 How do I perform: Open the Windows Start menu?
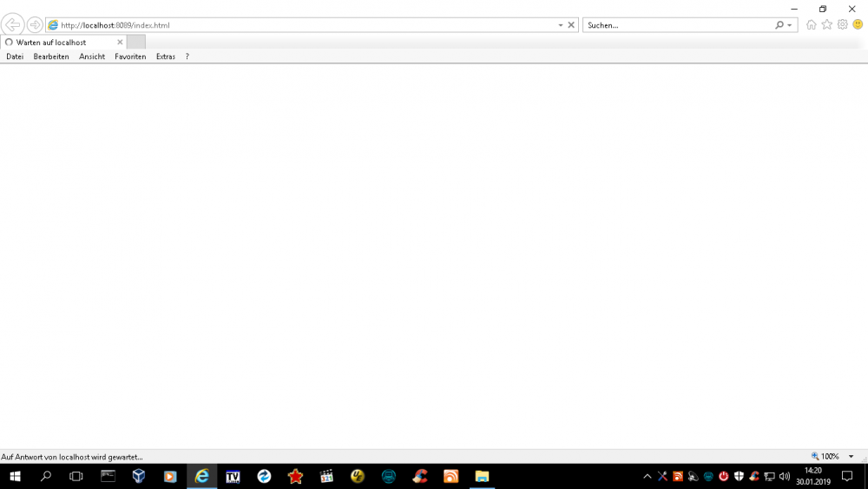pyautogui.click(x=15, y=476)
